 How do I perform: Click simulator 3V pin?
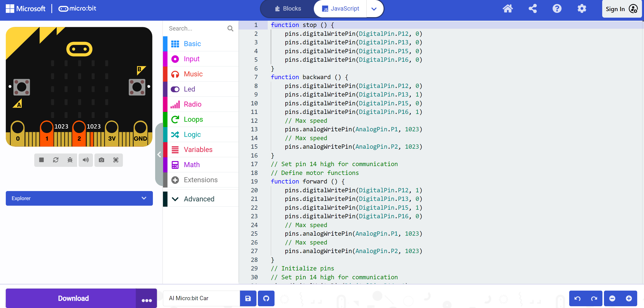pos(112,134)
